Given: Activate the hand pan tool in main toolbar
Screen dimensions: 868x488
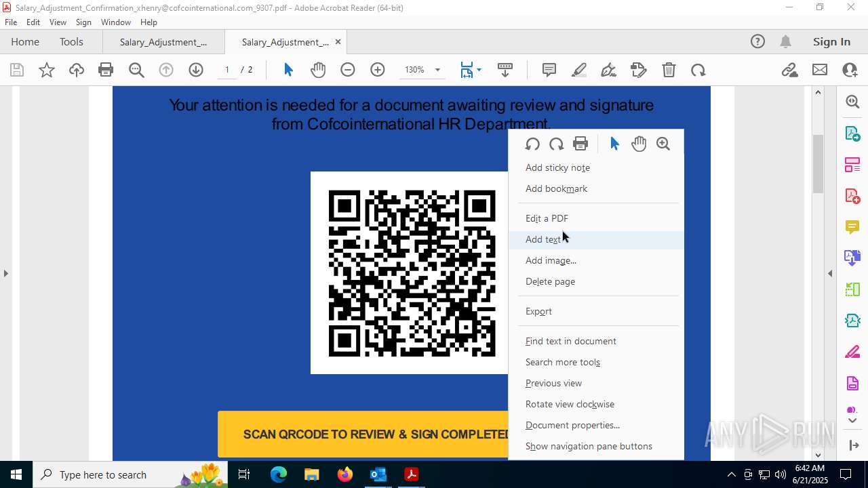Looking at the screenshot, I should (x=318, y=70).
